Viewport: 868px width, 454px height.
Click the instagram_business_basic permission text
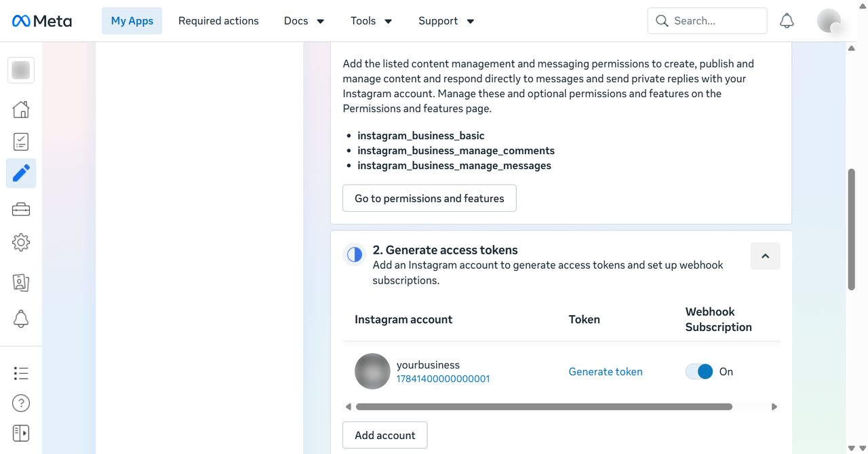420,136
